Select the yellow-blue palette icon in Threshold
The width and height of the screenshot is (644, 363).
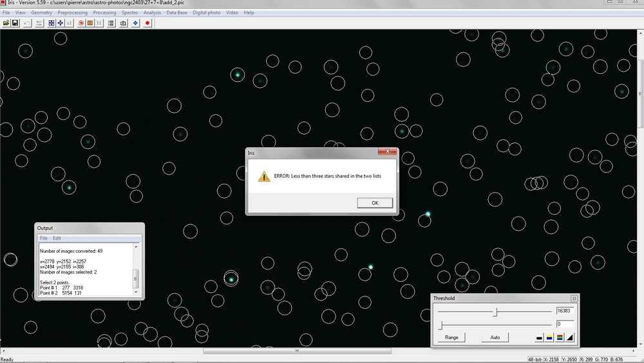549,338
